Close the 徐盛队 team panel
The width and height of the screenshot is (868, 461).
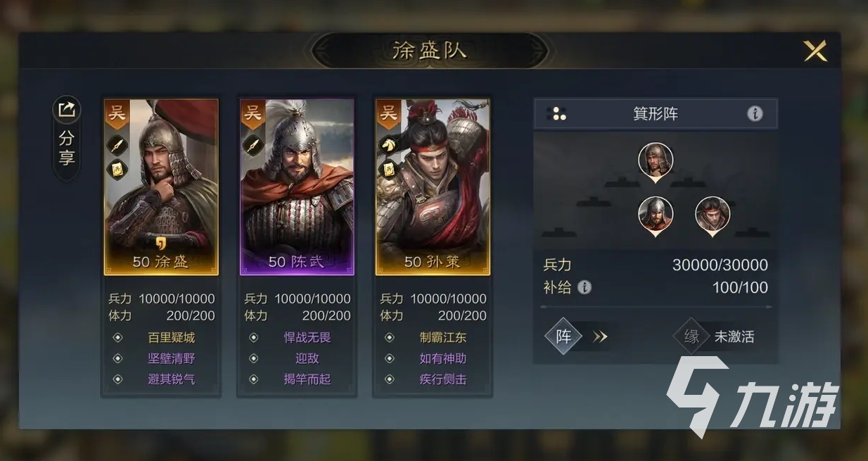(815, 51)
